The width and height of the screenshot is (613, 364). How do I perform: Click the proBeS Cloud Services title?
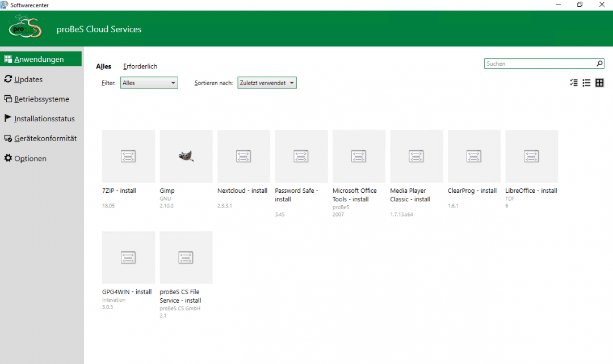(x=99, y=29)
